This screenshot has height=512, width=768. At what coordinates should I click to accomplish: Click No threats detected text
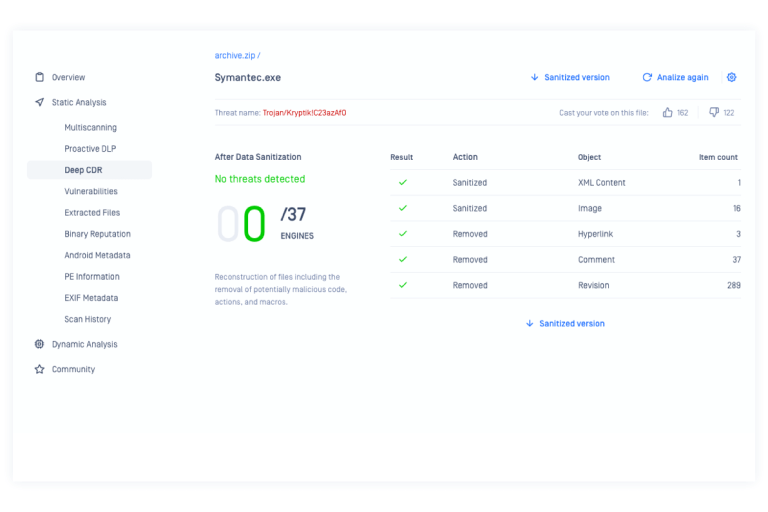click(x=260, y=179)
